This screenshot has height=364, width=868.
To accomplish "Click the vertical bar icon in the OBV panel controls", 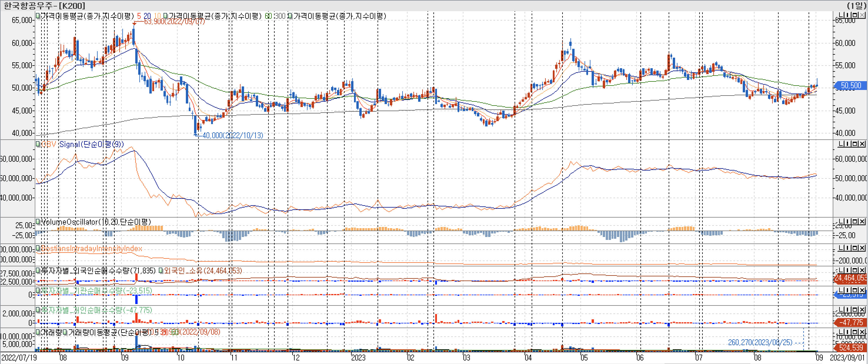I will click(x=847, y=144).
